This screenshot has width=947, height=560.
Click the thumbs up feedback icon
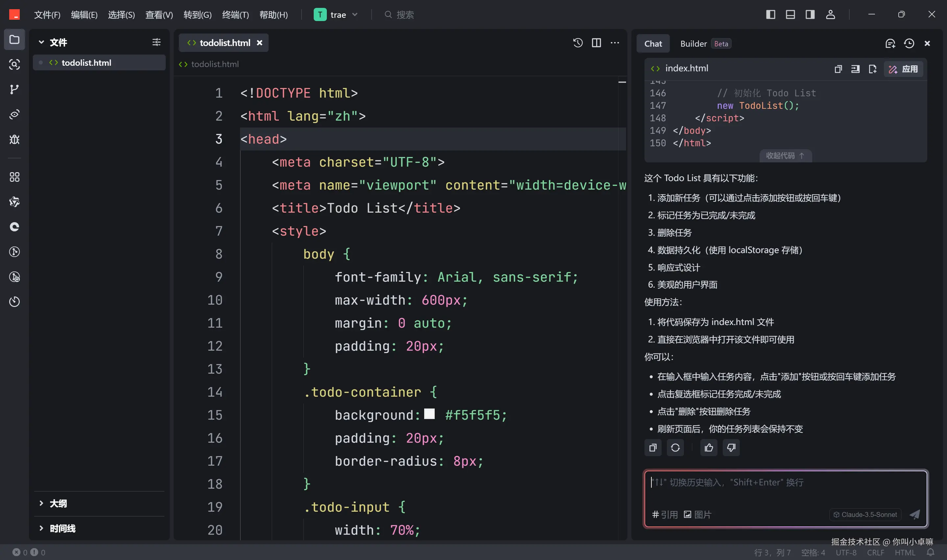pyautogui.click(x=709, y=448)
